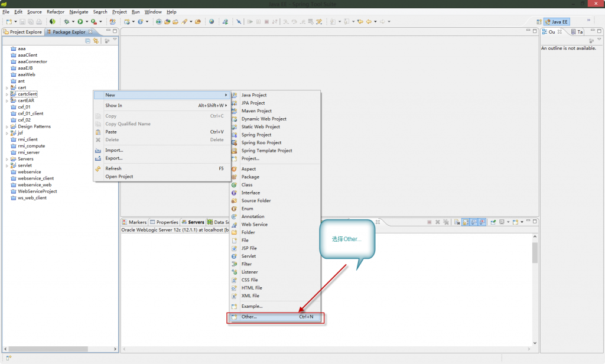Viewport: 605px width, 364px height.
Task: Switch to the Project Explorer tab
Action: (23, 32)
